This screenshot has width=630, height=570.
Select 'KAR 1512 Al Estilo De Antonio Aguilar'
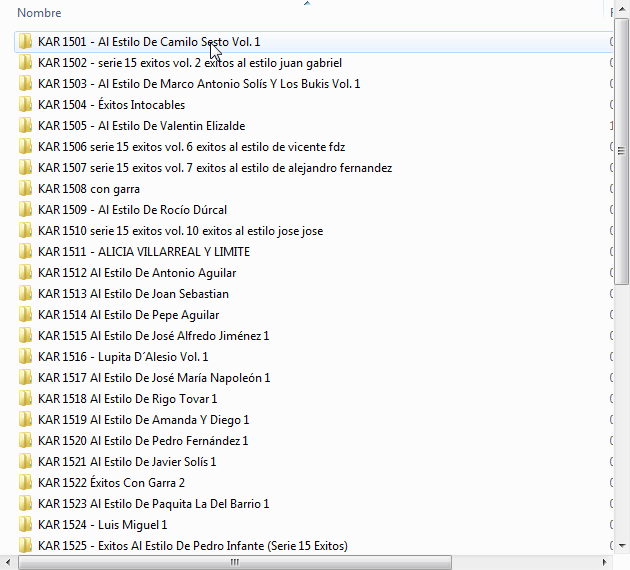(x=137, y=273)
